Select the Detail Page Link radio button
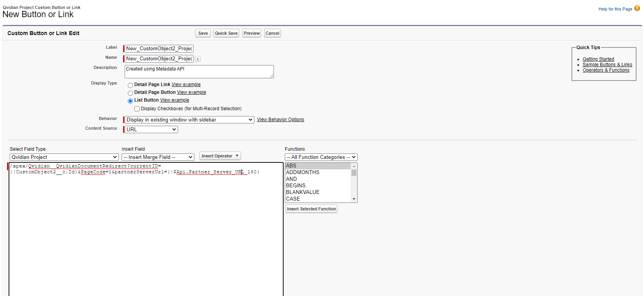This screenshot has height=296, width=644. 130,85
